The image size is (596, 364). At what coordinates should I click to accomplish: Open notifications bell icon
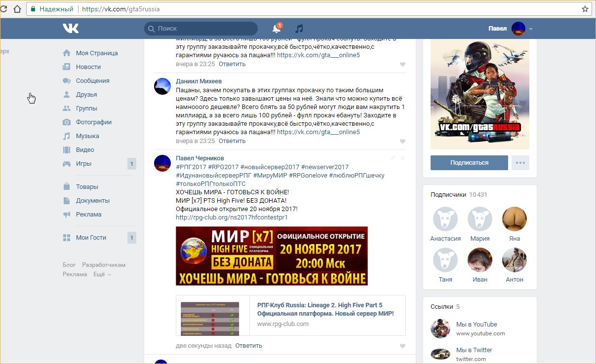tap(277, 29)
